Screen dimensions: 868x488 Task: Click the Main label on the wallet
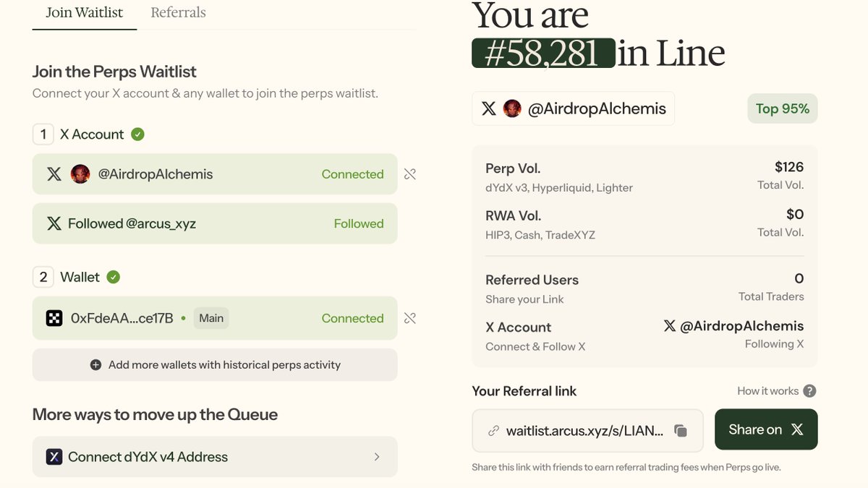click(x=211, y=318)
